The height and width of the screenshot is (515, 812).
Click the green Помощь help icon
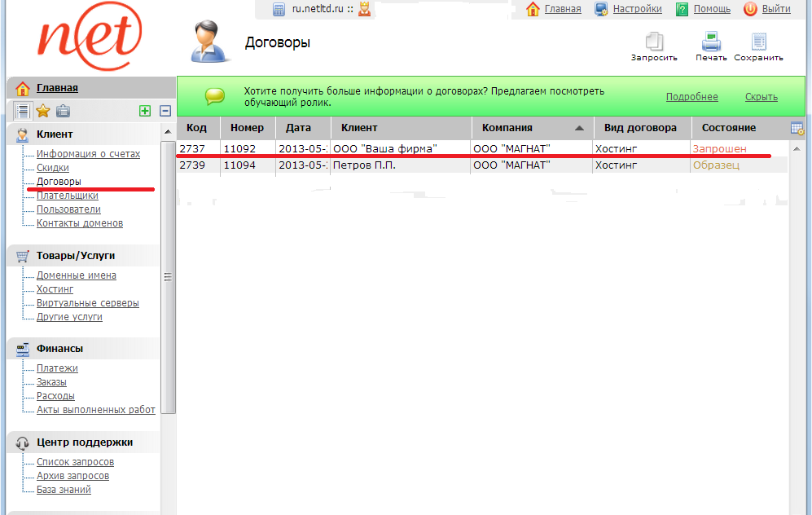tap(683, 9)
